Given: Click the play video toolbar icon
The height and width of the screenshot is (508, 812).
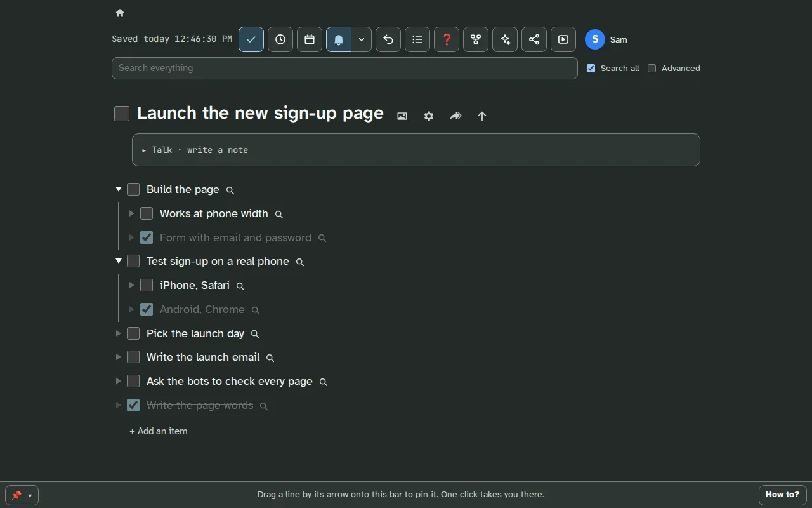Looking at the screenshot, I should click(563, 39).
